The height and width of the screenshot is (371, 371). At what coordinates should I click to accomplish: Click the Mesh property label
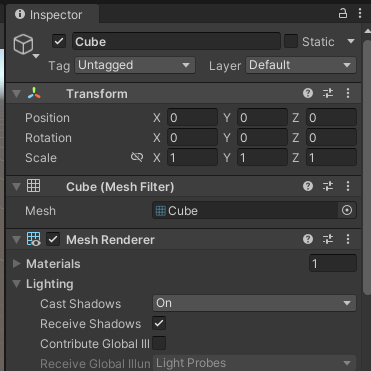tap(40, 211)
